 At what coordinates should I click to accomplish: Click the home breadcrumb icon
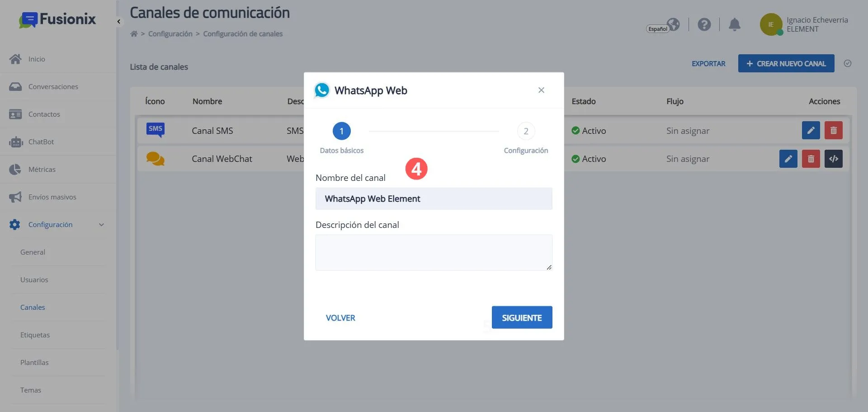(x=134, y=34)
